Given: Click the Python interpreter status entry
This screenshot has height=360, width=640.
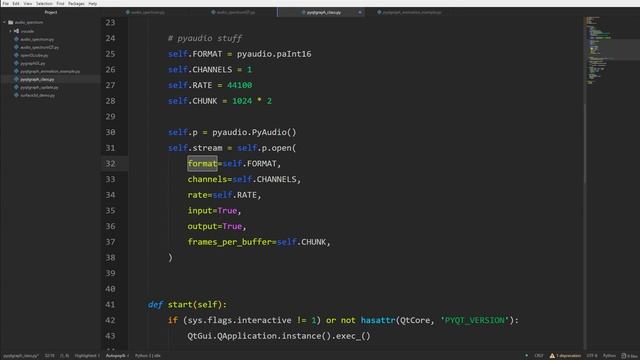Looking at the screenshot, I should 148,356.
